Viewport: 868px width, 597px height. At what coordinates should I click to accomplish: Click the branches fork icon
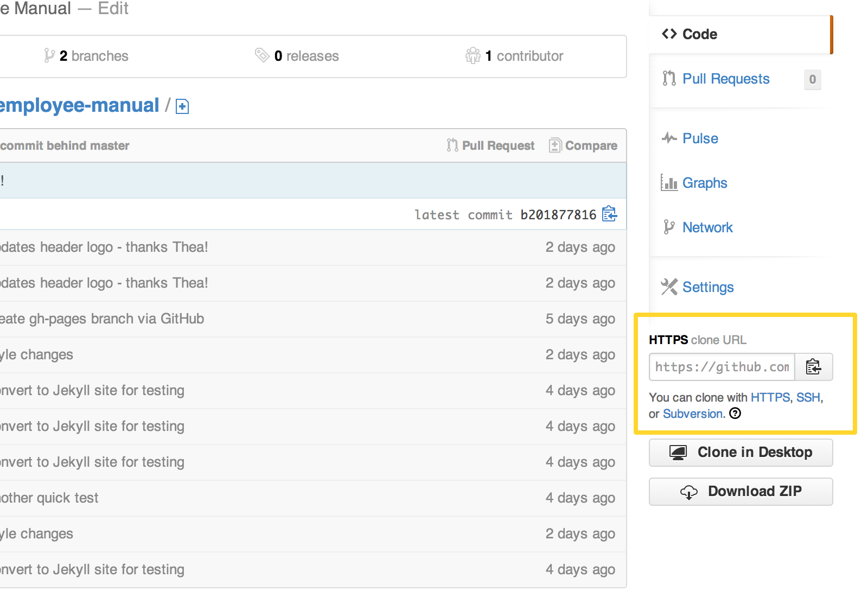point(49,56)
